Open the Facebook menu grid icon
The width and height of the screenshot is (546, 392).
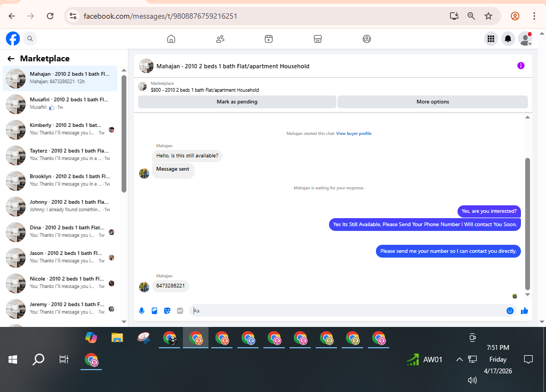point(491,39)
